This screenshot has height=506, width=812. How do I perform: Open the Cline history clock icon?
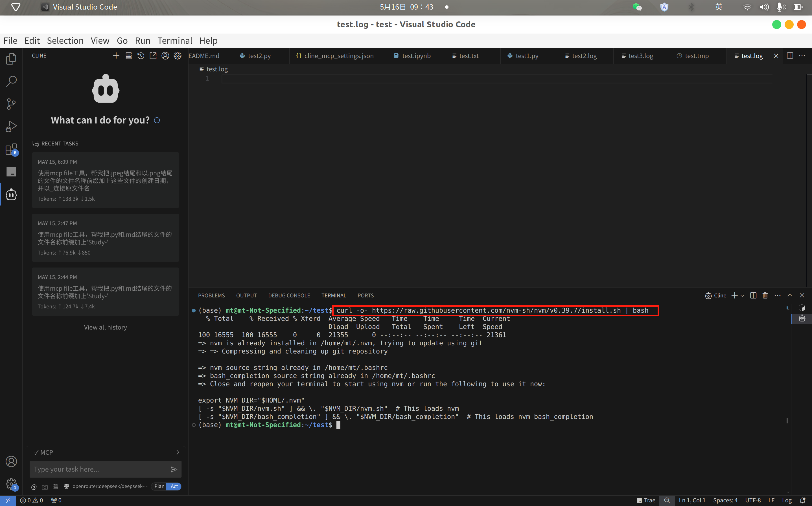pyautogui.click(x=141, y=56)
